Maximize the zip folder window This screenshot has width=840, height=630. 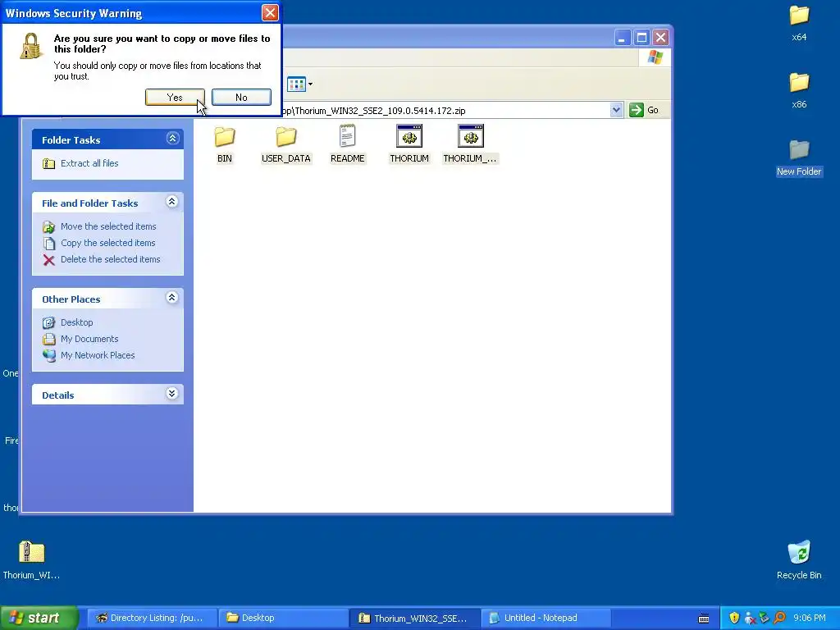641,38
